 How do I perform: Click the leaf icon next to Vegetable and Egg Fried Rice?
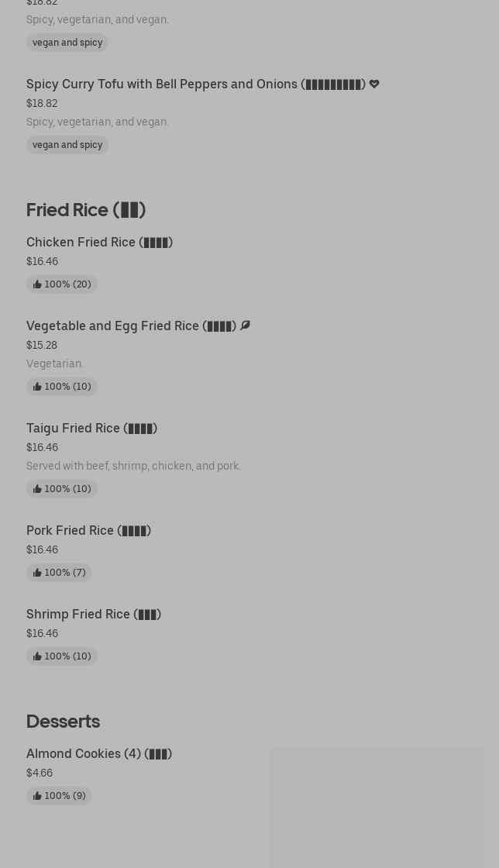pyautogui.click(x=245, y=325)
